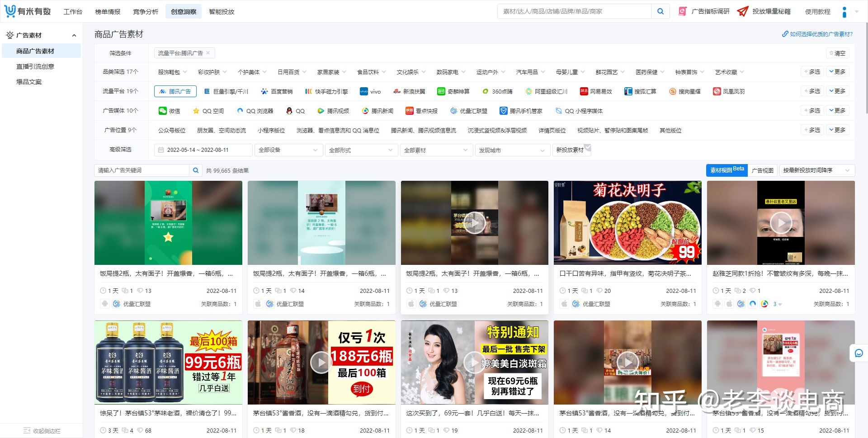Expand the 食品饮料 category dropdown
868x438 pixels.
(x=371, y=72)
